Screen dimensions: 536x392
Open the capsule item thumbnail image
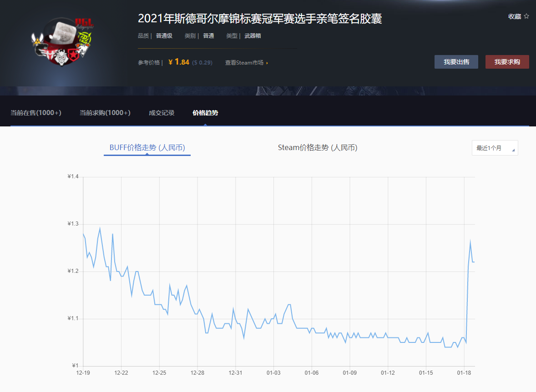click(62, 42)
